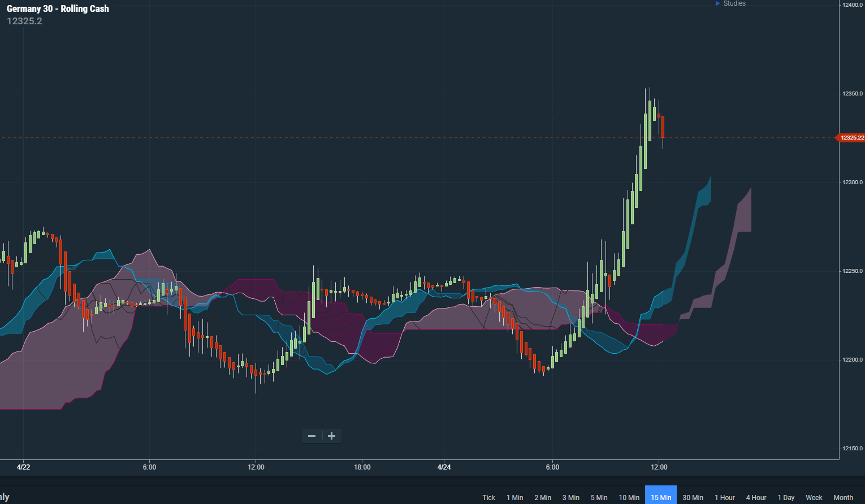This screenshot has height=504, width=865.
Task: Select the 1 Hour timeframe
Action: (x=725, y=497)
